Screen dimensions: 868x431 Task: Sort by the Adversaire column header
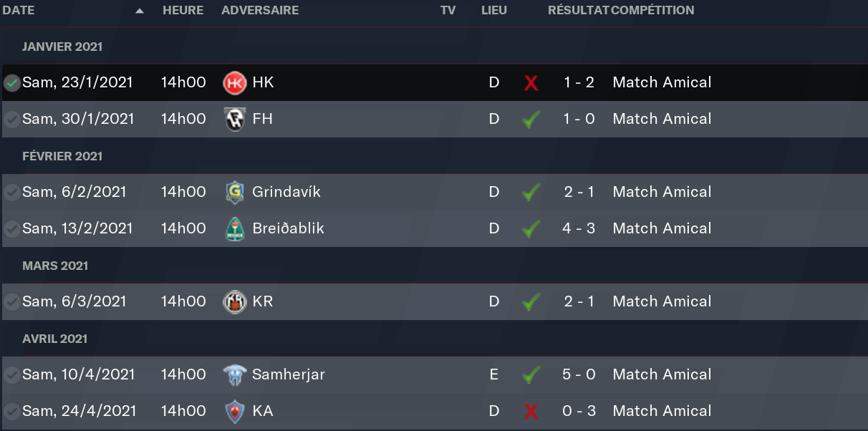[x=260, y=11]
